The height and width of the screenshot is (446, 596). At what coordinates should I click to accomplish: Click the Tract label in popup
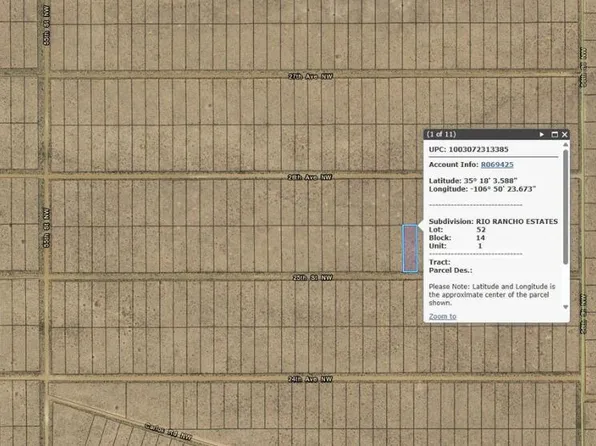pyautogui.click(x=439, y=262)
